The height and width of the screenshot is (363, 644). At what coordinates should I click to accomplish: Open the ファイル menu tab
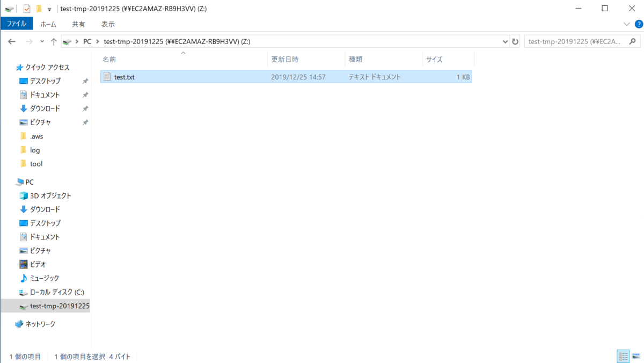[17, 24]
